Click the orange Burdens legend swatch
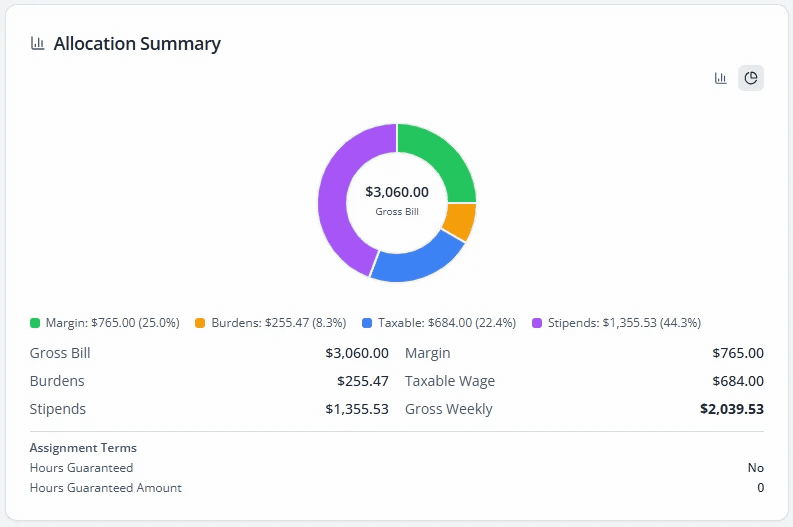Image resolution: width=793 pixels, height=527 pixels. (200, 323)
